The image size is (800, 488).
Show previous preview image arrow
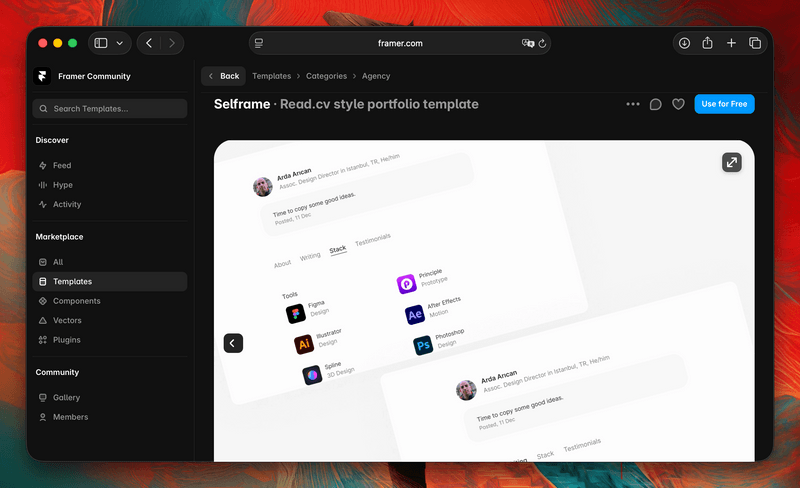tap(233, 343)
